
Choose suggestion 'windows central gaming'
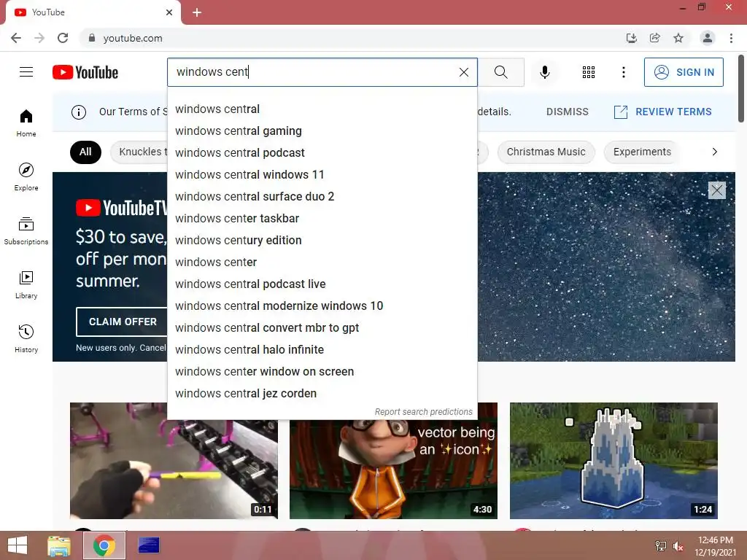click(x=322, y=131)
